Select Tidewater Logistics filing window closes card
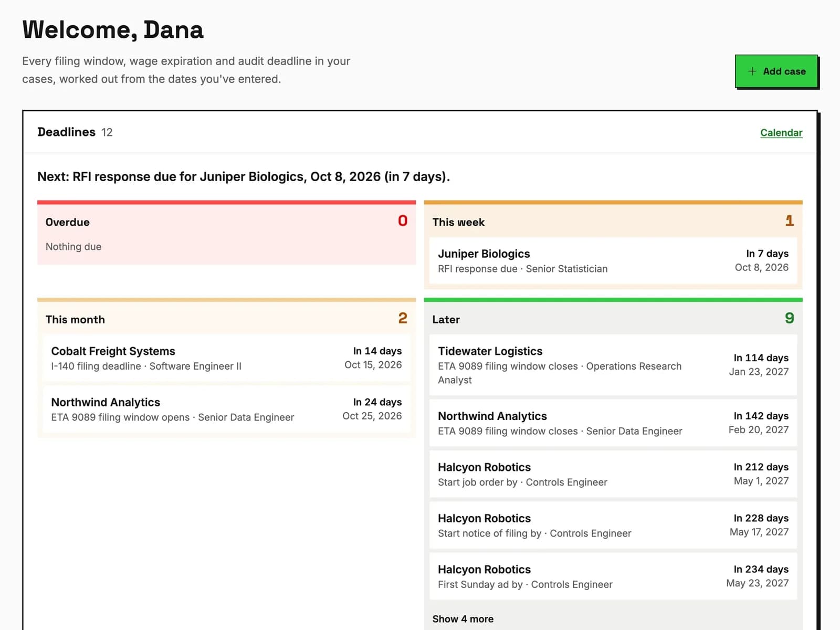 coord(613,365)
